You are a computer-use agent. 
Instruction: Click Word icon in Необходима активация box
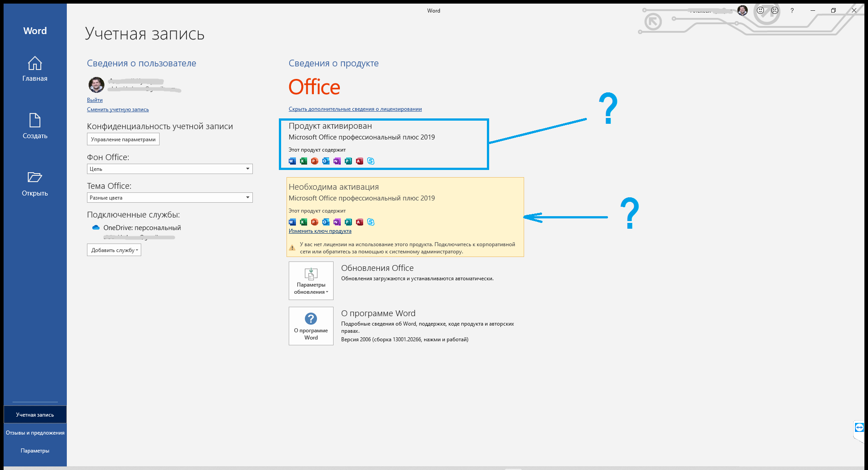pos(292,222)
